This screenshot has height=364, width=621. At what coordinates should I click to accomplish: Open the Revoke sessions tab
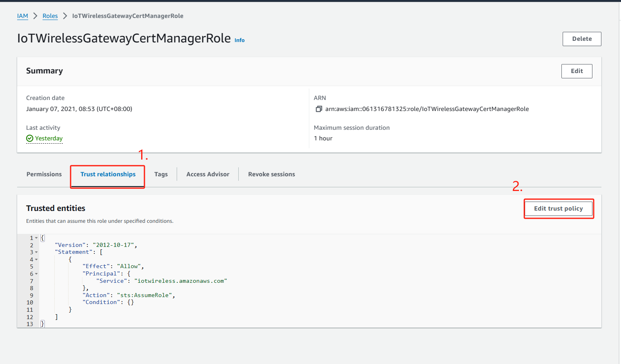click(271, 174)
